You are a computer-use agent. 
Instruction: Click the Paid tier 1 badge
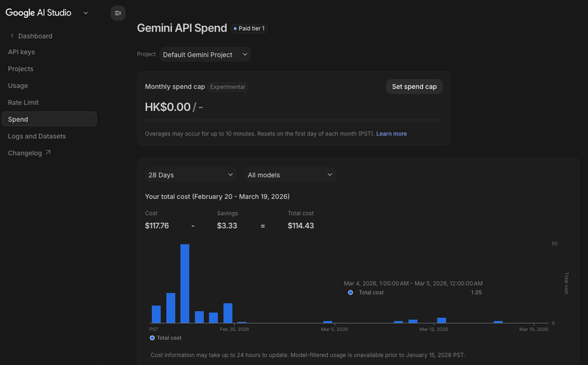click(249, 28)
